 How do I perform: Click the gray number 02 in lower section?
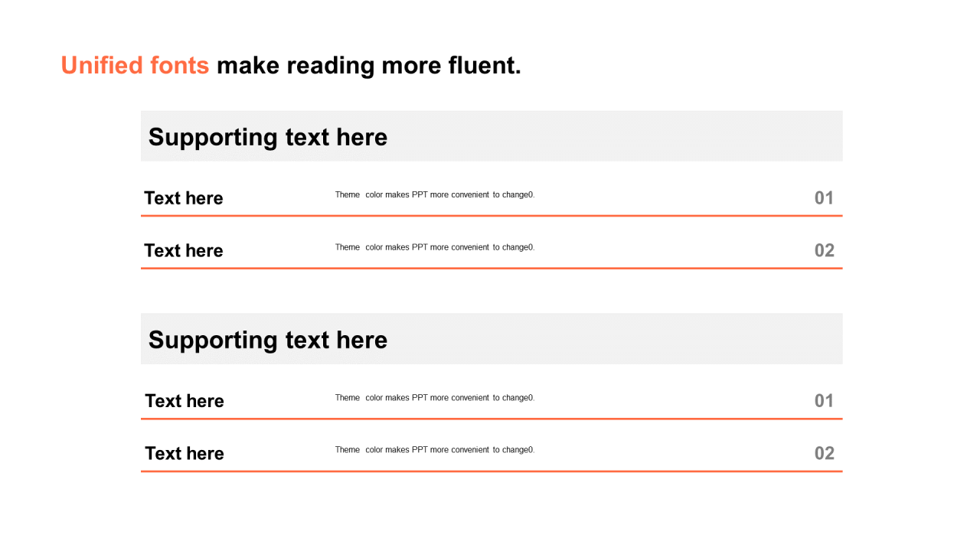click(x=825, y=453)
